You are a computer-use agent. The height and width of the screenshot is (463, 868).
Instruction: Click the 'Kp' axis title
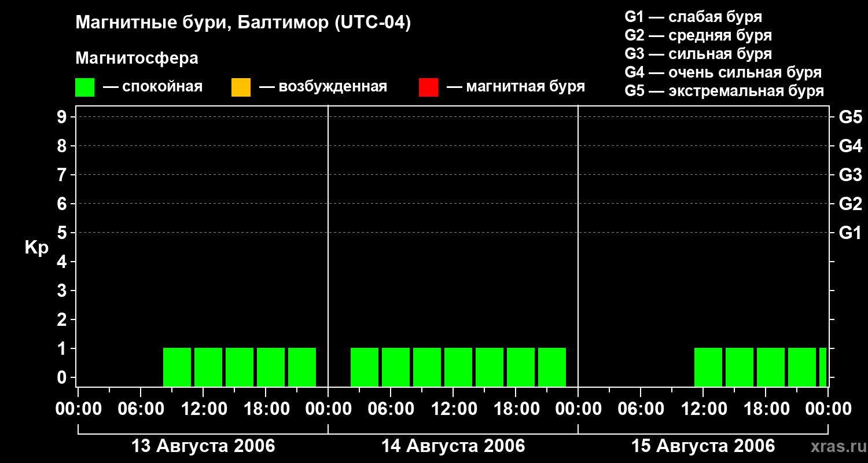tap(36, 248)
